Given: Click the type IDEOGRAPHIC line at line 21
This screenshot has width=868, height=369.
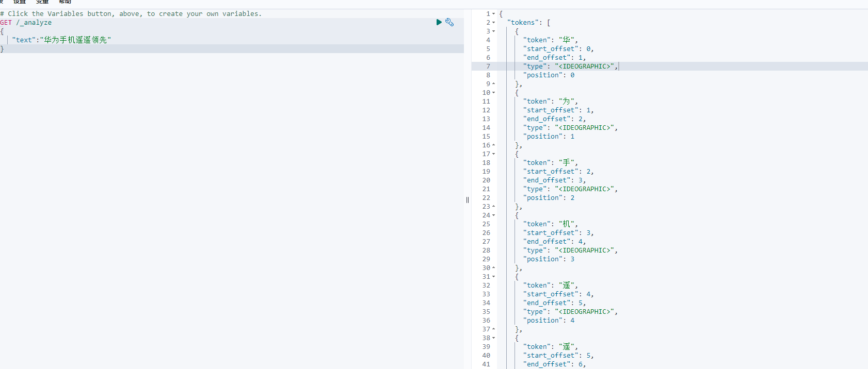Looking at the screenshot, I should tap(570, 189).
